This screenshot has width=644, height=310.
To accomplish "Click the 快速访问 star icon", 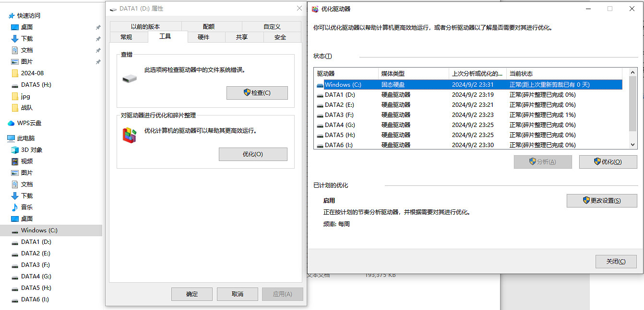I will coord(11,16).
